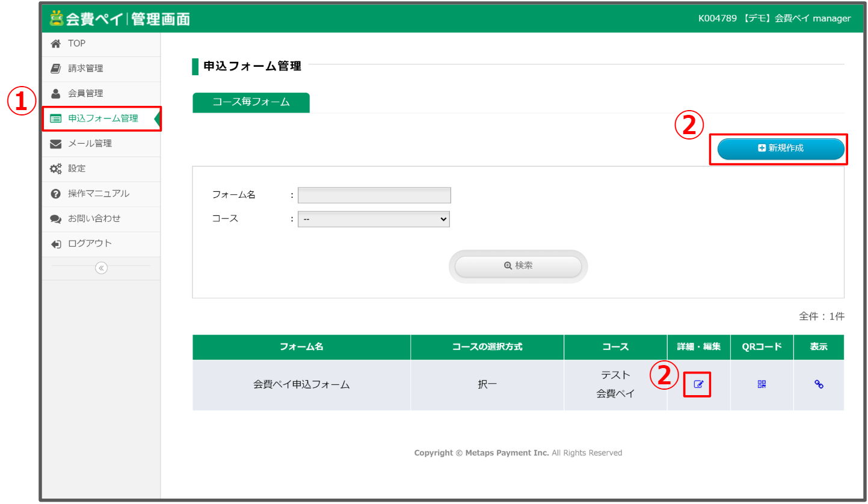Click the logout arrow icon
This screenshot has height=504, width=868.
coord(56,244)
